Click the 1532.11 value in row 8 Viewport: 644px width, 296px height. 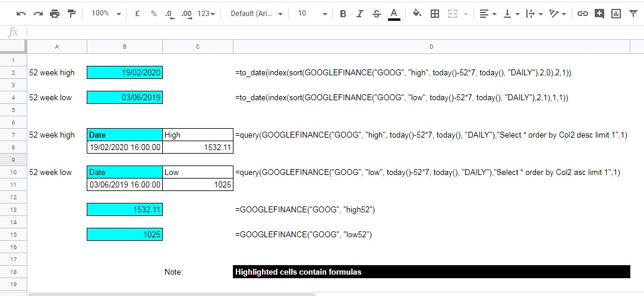pos(198,147)
